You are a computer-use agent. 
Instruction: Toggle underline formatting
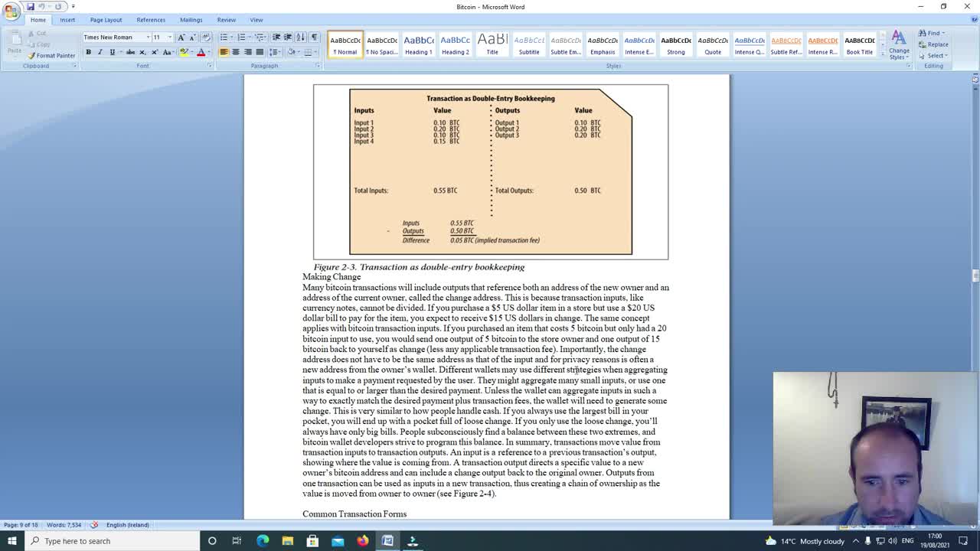coord(112,52)
